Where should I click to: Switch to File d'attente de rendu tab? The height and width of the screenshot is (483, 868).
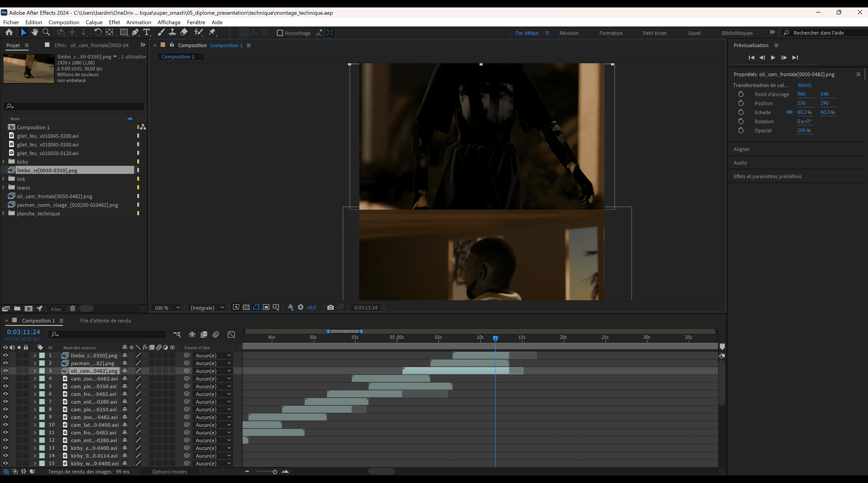click(x=105, y=321)
